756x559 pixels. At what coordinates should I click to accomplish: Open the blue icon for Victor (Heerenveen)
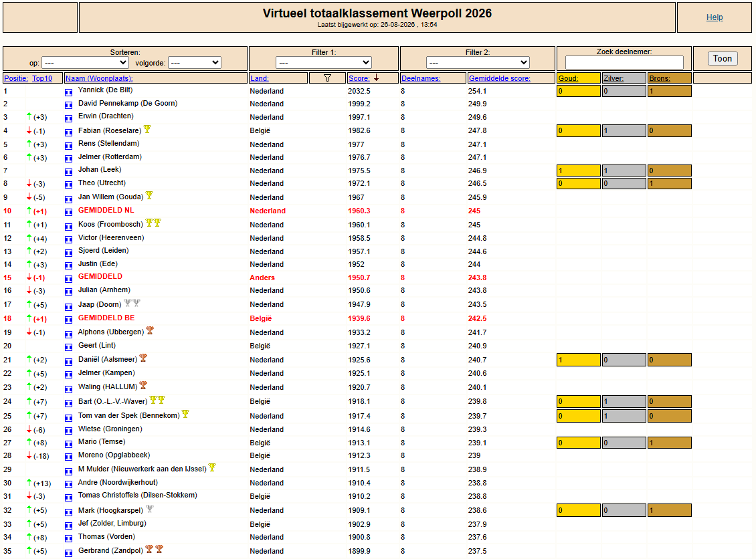click(x=68, y=239)
